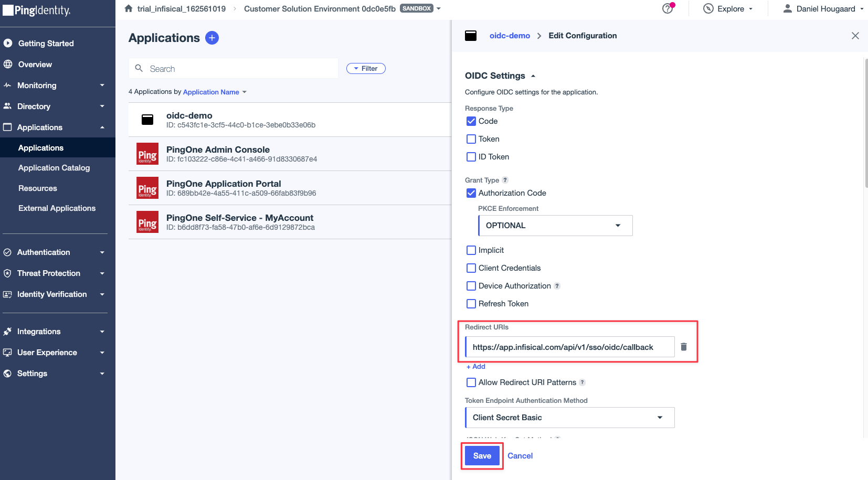
Task: Open the help question mark icon
Action: pos(668,8)
